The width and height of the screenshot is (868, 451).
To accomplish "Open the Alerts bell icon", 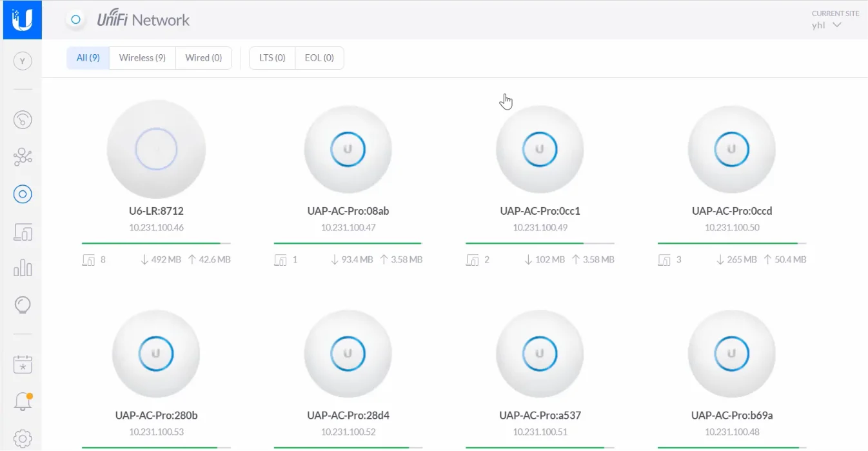I will click(x=23, y=401).
